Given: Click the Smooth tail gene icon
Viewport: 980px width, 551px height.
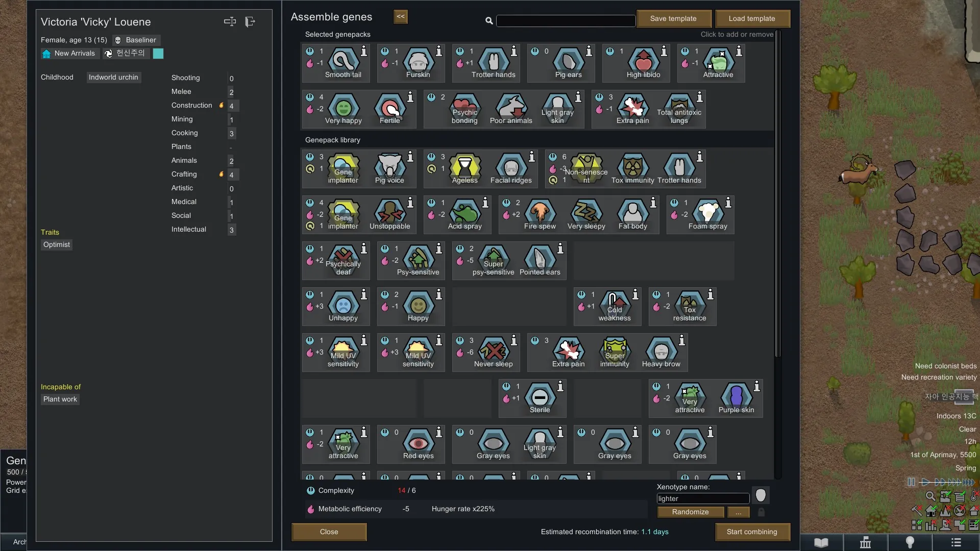Looking at the screenshot, I should tap(343, 61).
